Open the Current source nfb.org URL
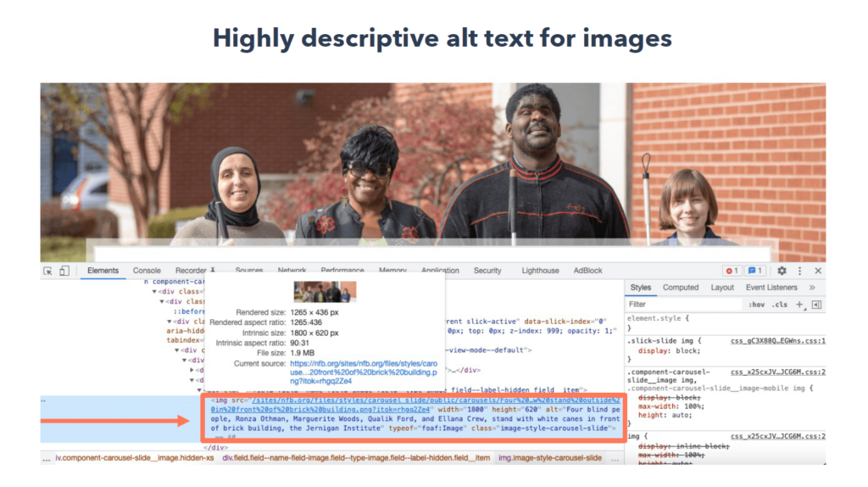The image size is (868, 487). 364,372
